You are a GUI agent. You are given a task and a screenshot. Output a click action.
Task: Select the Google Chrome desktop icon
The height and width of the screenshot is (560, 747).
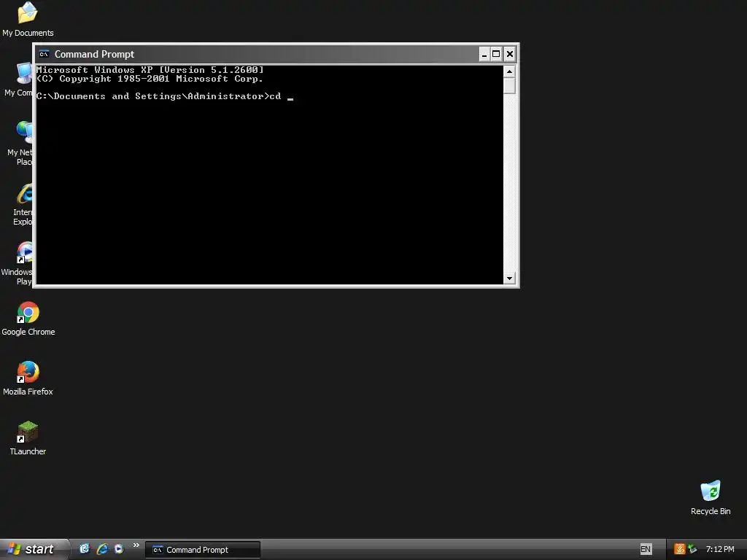[x=28, y=319]
